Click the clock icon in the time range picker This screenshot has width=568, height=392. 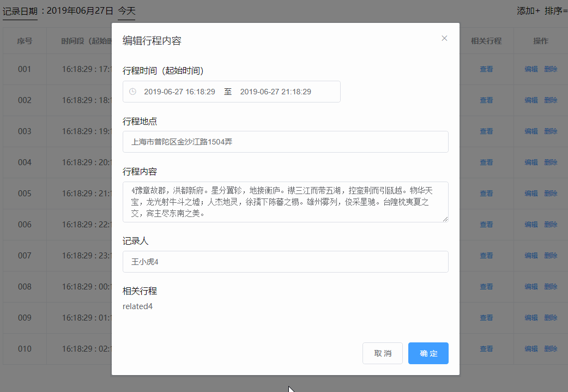(132, 92)
